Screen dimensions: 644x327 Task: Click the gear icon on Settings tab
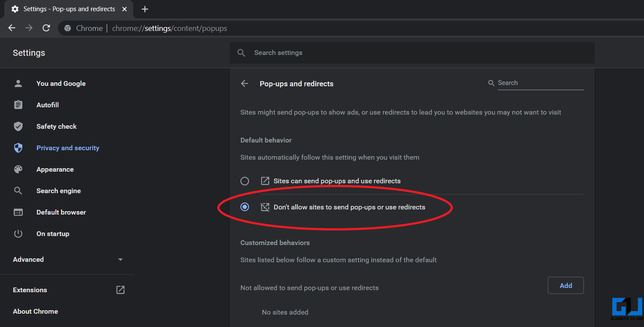[15, 9]
